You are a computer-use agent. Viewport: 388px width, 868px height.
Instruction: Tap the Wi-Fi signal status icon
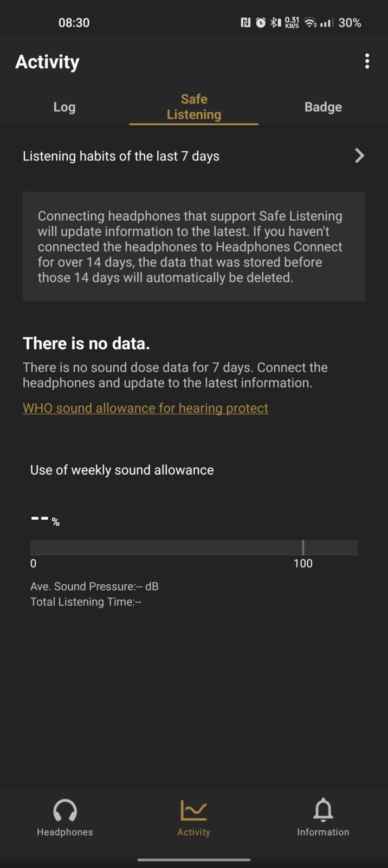[x=311, y=23]
